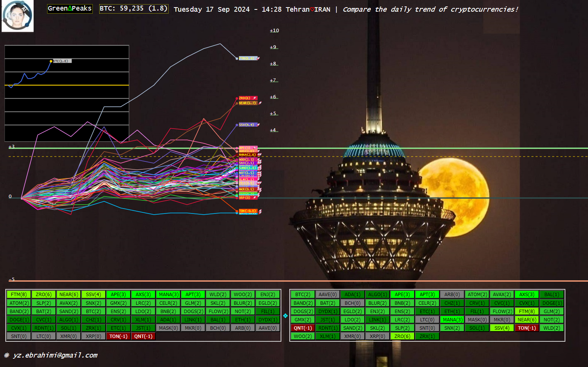Click the +3 threshold axis label

coord(12,146)
